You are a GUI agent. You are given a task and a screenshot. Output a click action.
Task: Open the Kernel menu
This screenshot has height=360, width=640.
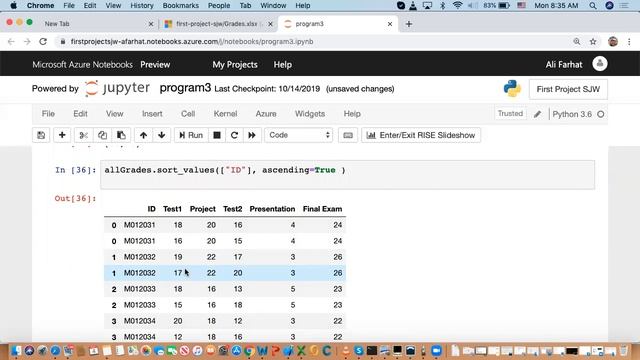click(225, 114)
